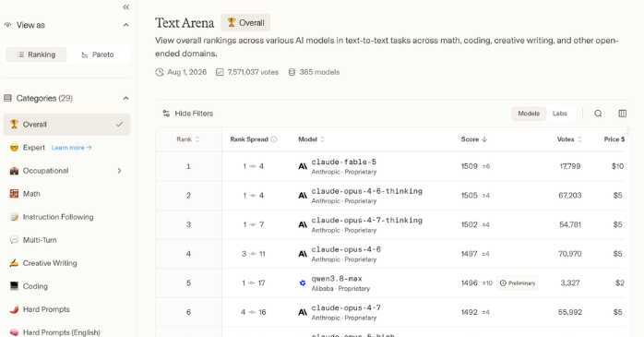Open the search magnifier icon
The image size is (644, 337).
pyautogui.click(x=598, y=114)
